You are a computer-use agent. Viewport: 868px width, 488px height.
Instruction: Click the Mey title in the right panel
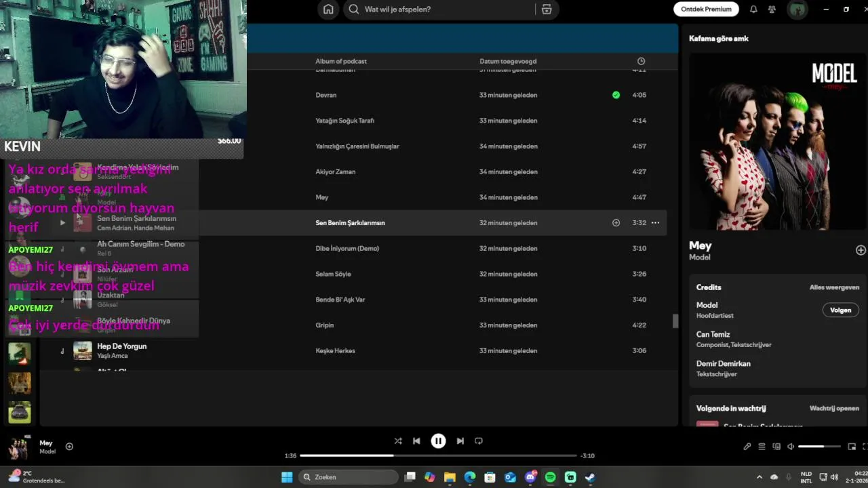pyautogui.click(x=701, y=245)
